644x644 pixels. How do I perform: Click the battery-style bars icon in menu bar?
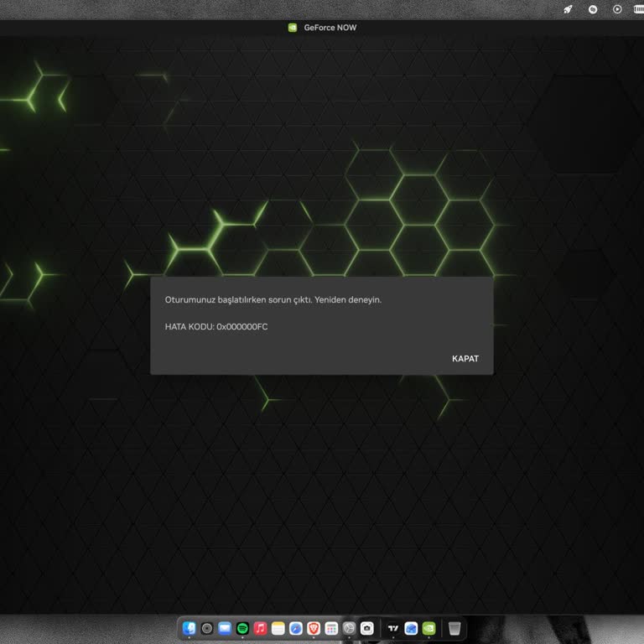639,9
